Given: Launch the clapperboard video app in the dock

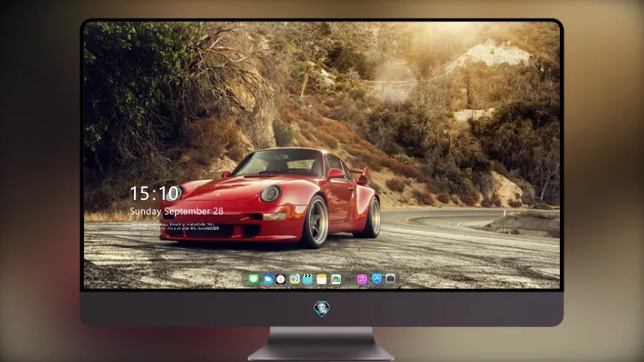Looking at the screenshot, I should tap(307, 280).
